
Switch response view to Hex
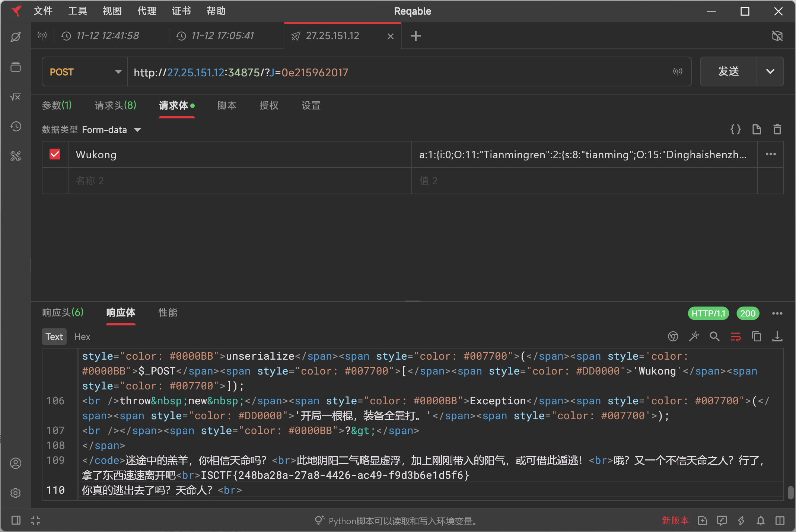coord(82,337)
